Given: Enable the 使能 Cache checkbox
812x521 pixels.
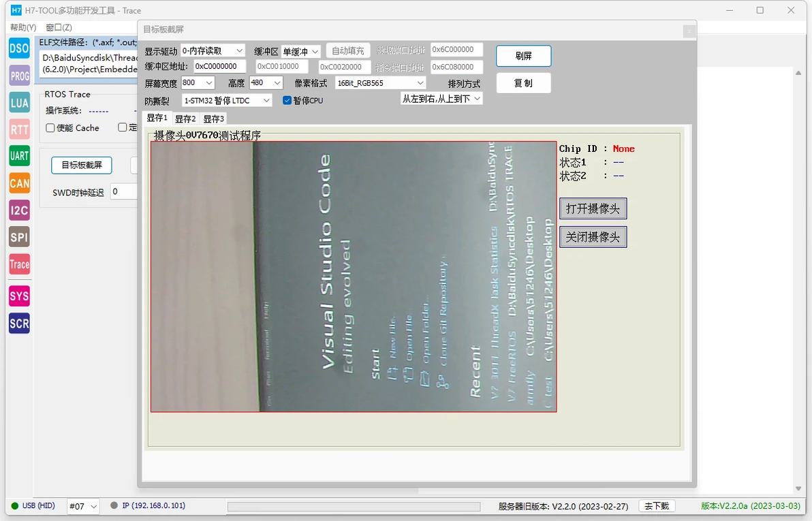Looking at the screenshot, I should [50, 128].
